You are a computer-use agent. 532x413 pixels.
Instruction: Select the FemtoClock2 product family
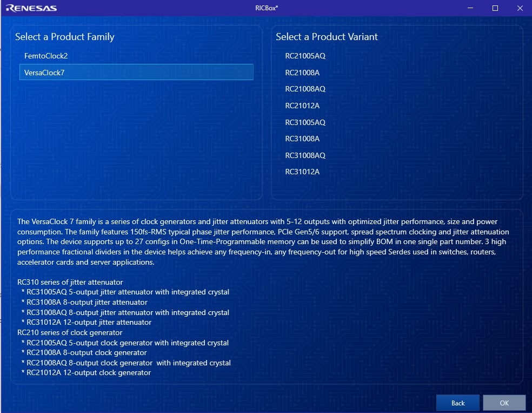pyautogui.click(x=46, y=56)
